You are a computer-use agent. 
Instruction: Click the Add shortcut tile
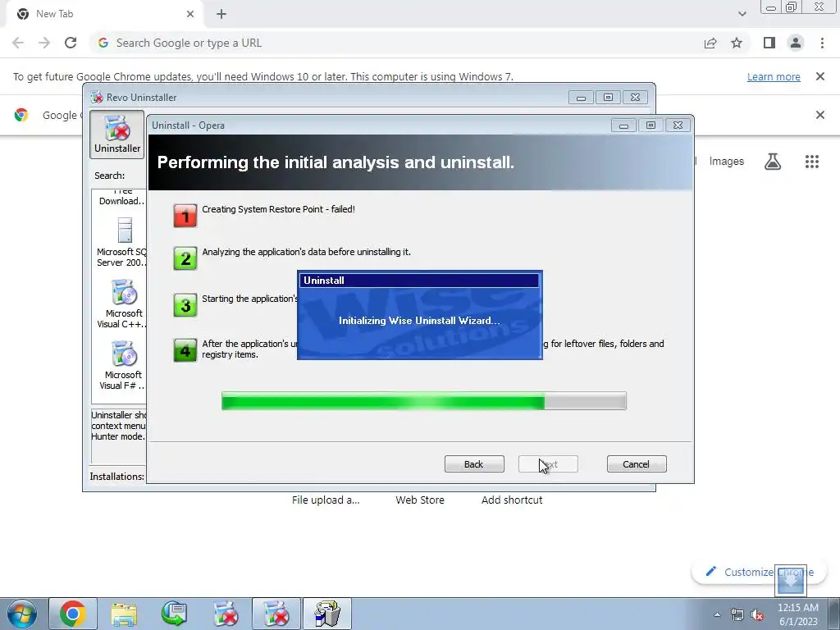(x=512, y=500)
